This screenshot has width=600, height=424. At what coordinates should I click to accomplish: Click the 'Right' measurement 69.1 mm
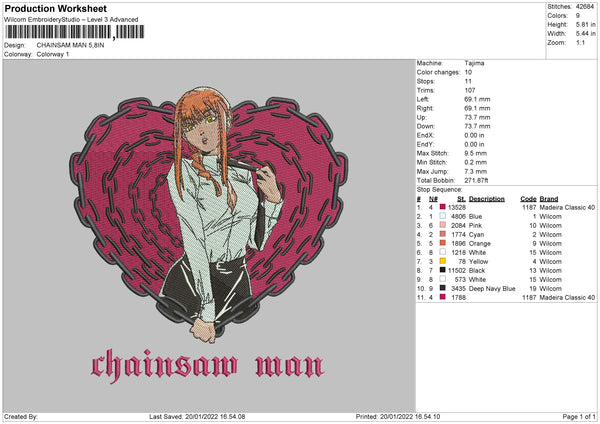pos(477,108)
